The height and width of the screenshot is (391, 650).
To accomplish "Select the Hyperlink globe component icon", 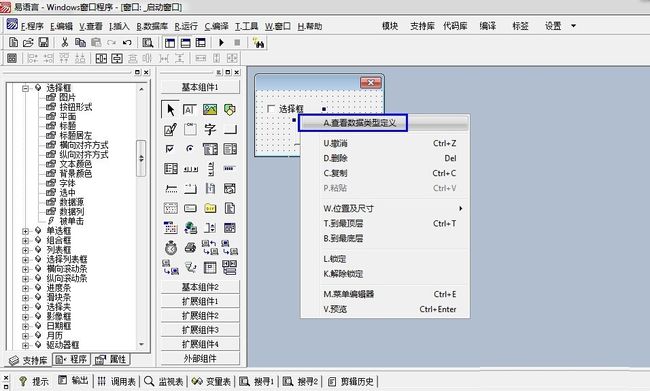I will pyautogui.click(x=190, y=228).
